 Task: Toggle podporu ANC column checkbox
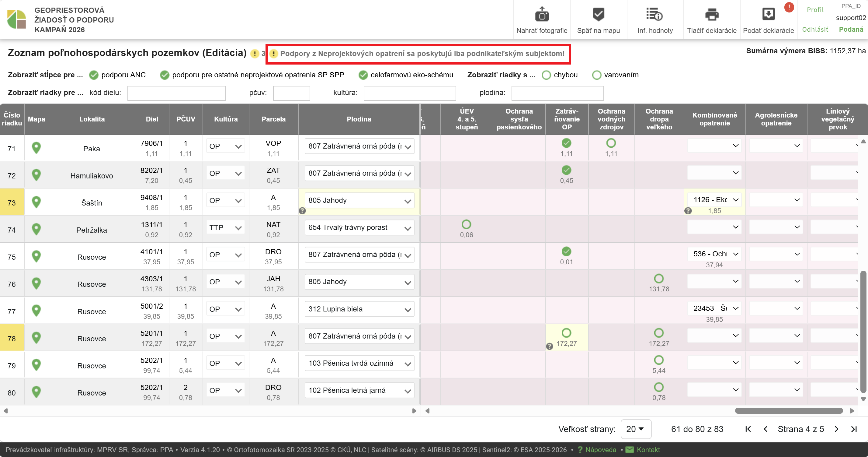(x=94, y=75)
